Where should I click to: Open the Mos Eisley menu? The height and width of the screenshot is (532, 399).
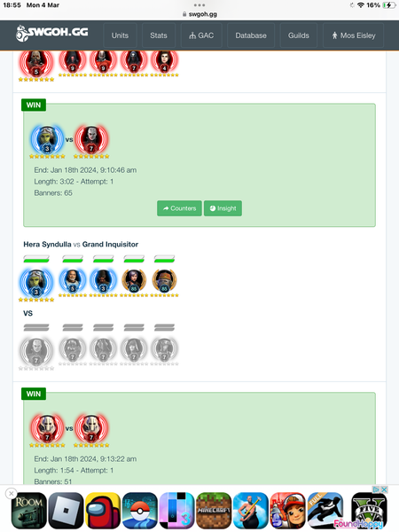pos(353,35)
